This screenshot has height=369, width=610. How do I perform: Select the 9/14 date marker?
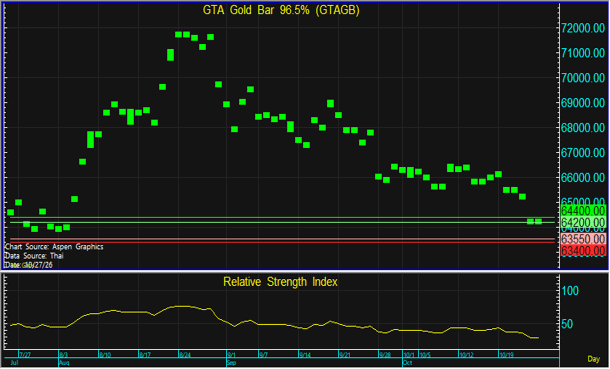[x=305, y=355]
